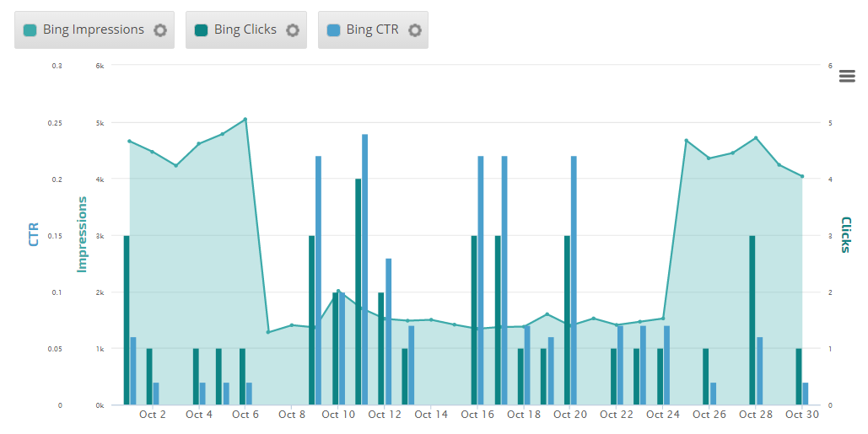Toggle the Bing Impressions series

[x=94, y=29]
